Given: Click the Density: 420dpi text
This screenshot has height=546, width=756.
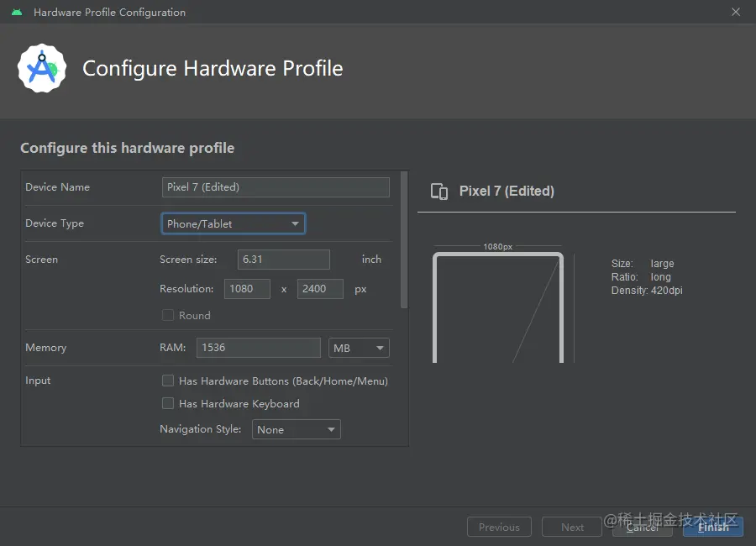Looking at the screenshot, I should coord(647,291).
